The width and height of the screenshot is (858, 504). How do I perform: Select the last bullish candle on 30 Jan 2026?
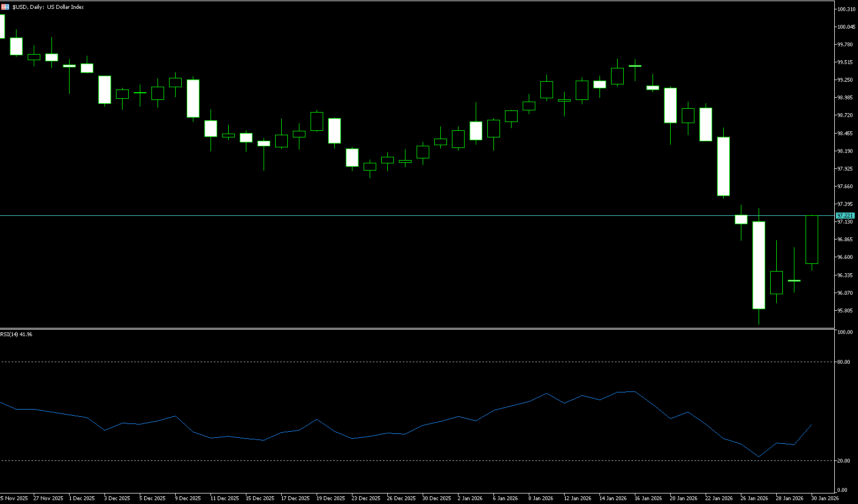(x=812, y=240)
